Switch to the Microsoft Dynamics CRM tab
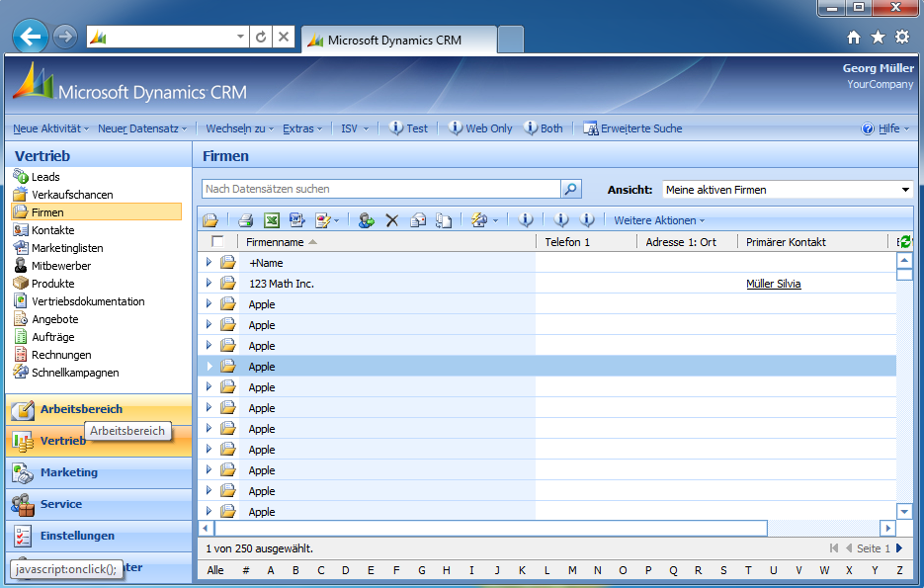This screenshot has height=588, width=924. [399, 41]
